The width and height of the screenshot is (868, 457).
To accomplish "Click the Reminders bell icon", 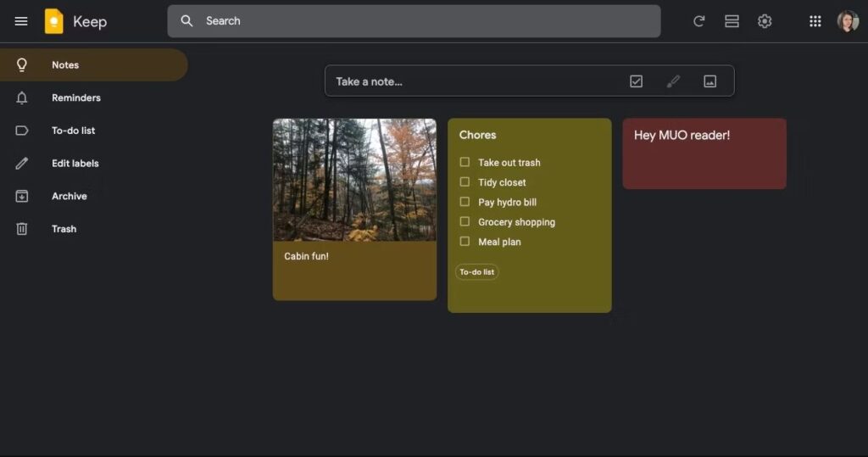I will coord(21,98).
